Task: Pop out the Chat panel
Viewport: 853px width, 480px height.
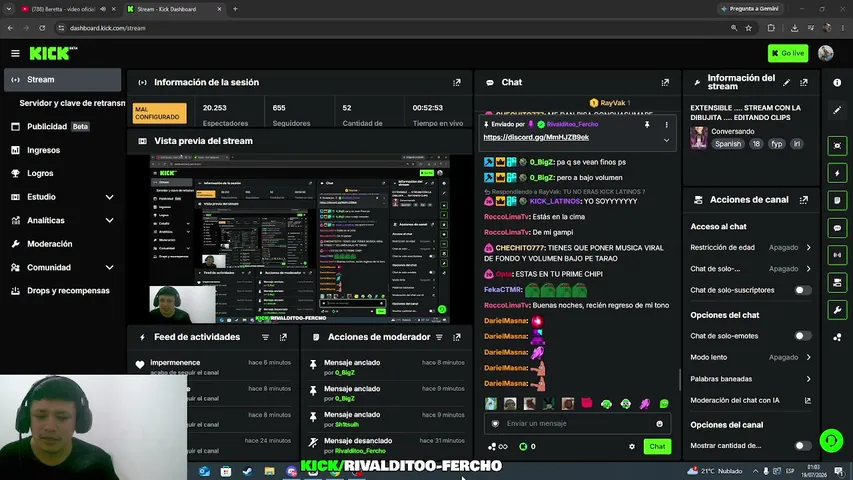Action: tap(665, 83)
